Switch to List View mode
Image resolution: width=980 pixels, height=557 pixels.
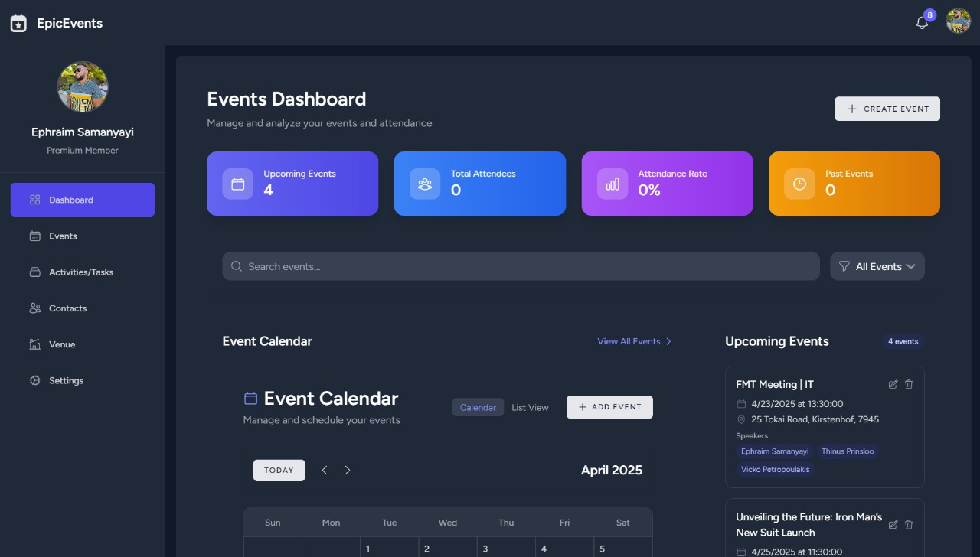tap(530, 407)
